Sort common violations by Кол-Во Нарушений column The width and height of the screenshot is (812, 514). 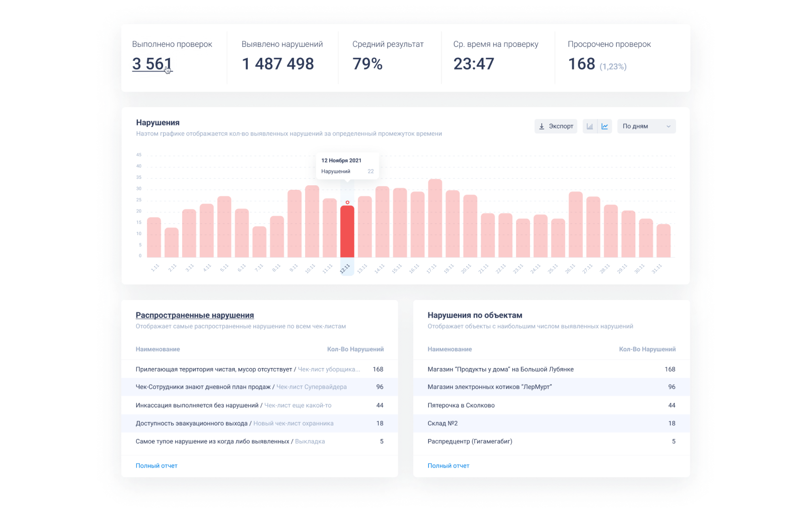tap(355, 349)
